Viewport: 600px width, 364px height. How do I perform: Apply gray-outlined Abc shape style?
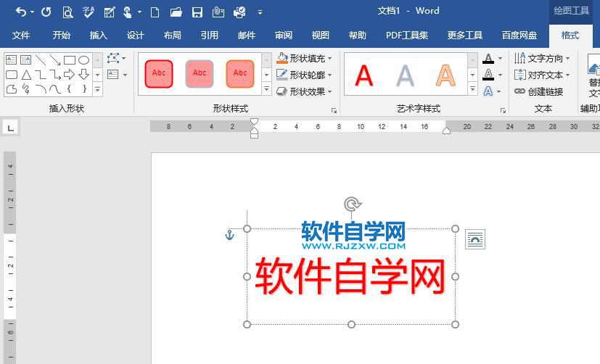coord(200,73)
